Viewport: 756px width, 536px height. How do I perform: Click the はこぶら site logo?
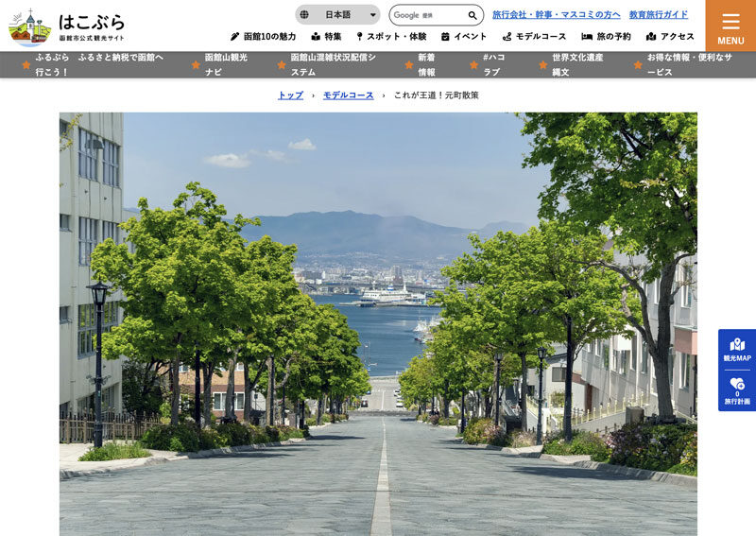(x=66, y=27)
